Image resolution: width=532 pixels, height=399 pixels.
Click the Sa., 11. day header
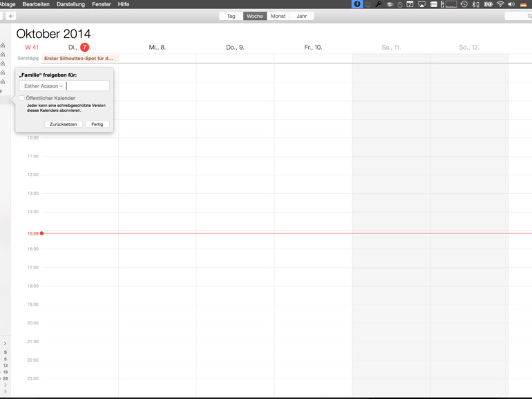(x=391, y=48)
